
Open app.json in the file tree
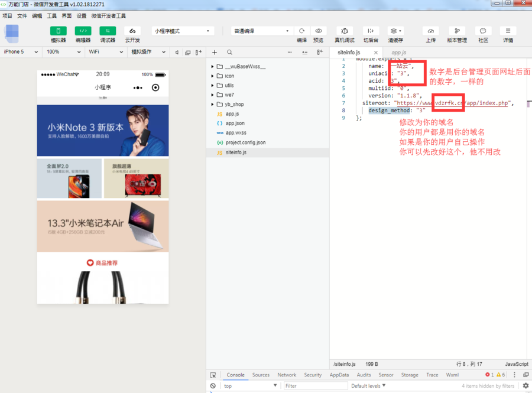click(x=235, y=123)
